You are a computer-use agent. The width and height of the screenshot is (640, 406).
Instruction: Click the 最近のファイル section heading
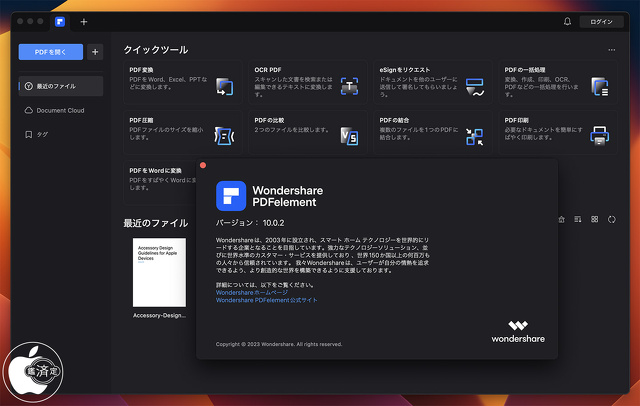156,223
